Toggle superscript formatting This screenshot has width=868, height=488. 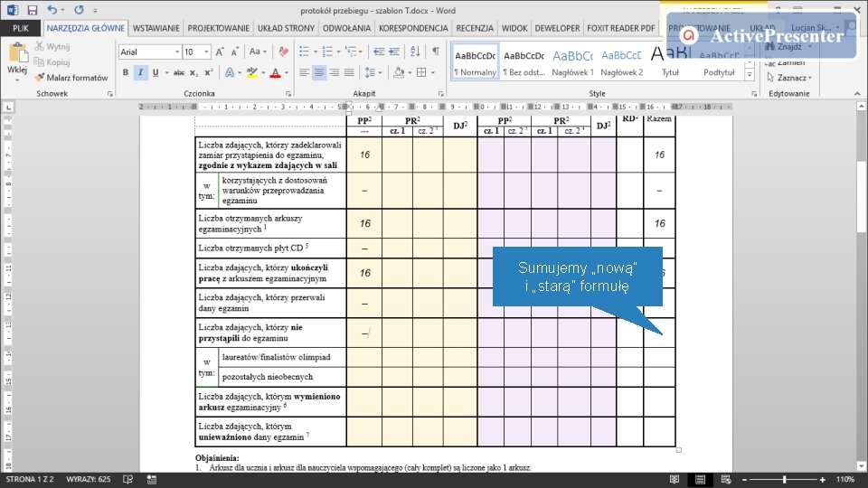tap(209, 72)
